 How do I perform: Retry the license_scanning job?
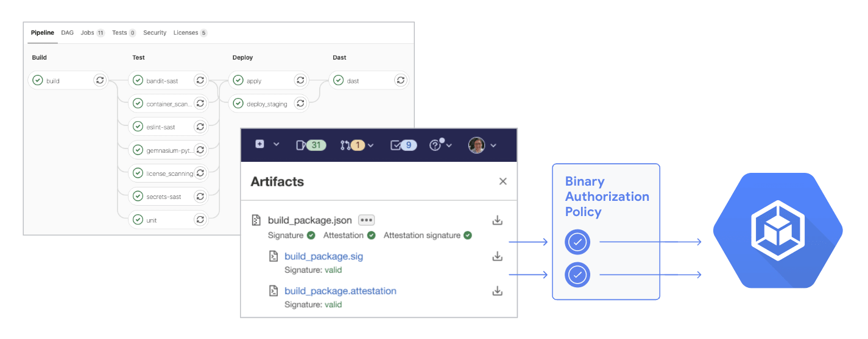(200, 173)
